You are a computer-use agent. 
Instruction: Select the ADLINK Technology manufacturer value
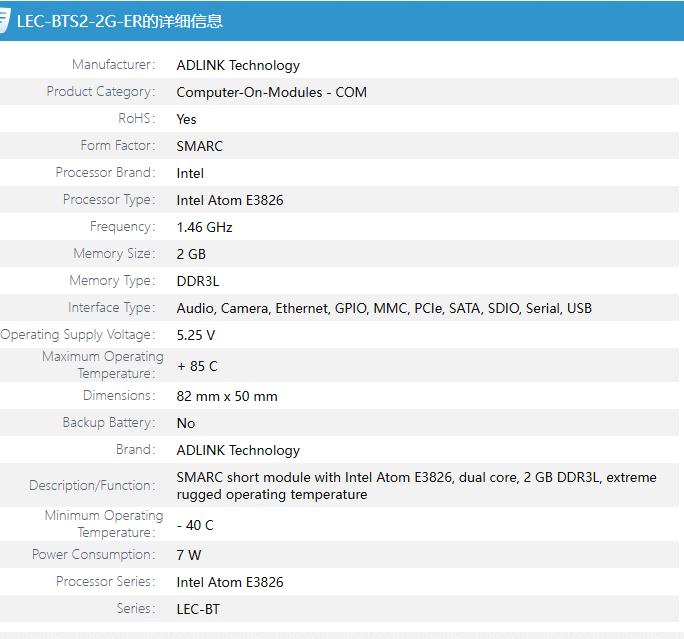[238, 65]
